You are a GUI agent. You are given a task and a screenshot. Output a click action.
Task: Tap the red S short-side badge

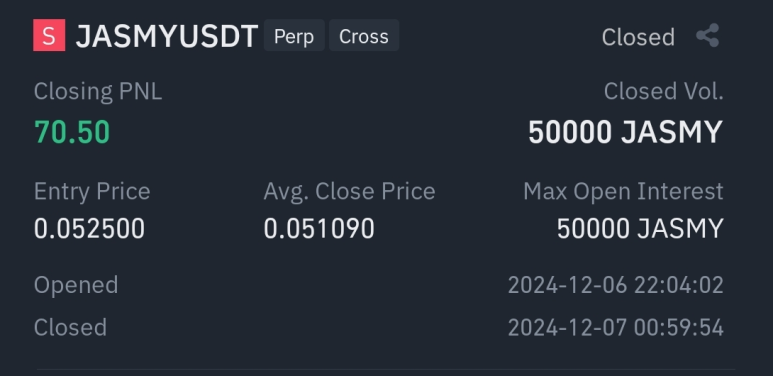click(49, 35)
